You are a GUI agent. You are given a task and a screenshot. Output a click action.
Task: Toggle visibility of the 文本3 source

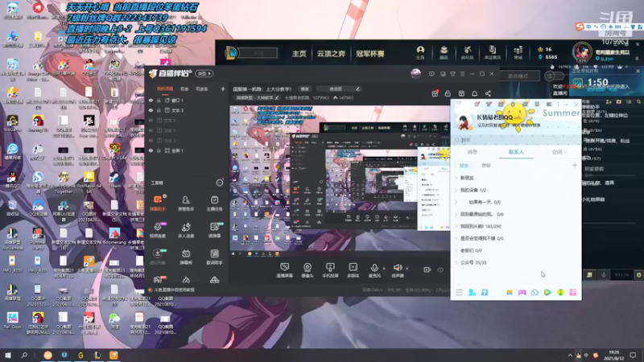[x=151, y=110]
